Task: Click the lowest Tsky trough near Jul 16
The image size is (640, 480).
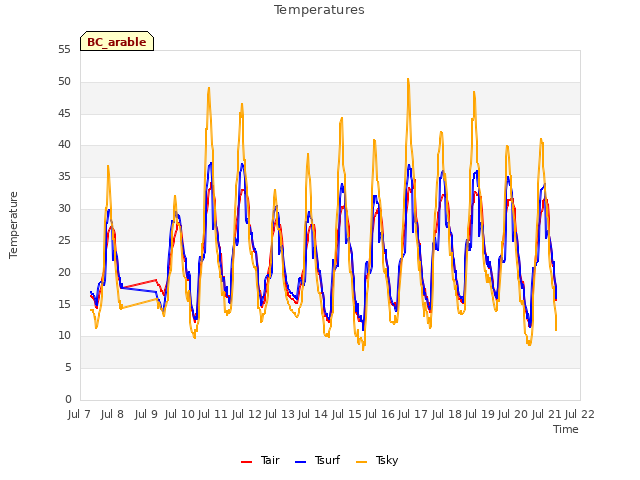Action: click(363, 349)
